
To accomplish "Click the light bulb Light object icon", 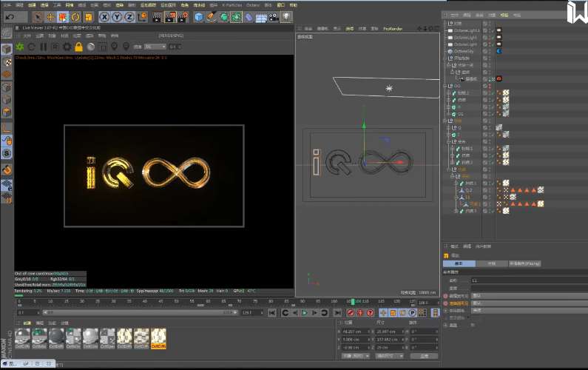I will pyautogui.click(x=286, y=16).
